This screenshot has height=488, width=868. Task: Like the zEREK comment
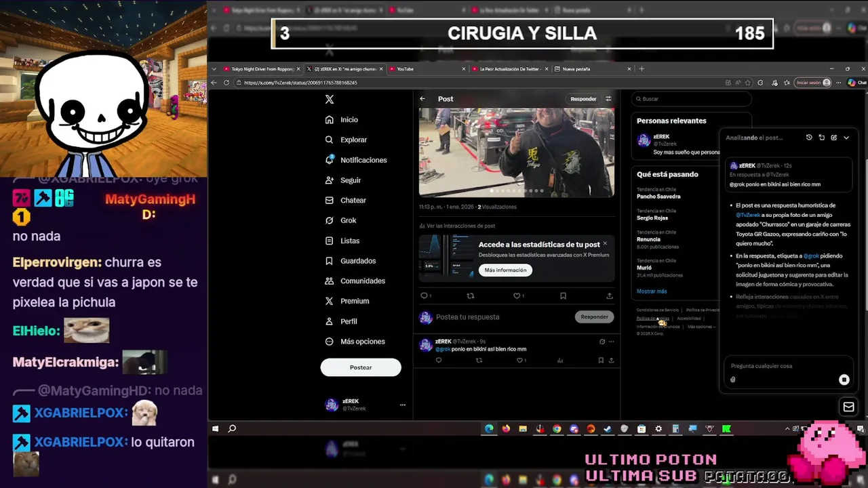point(519,361)
